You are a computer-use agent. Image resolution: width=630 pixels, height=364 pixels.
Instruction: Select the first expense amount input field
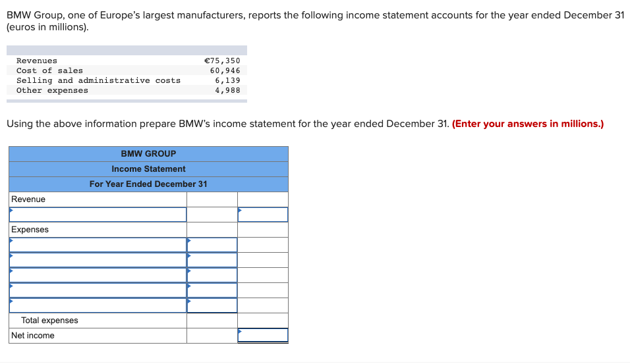click(212, 245)
